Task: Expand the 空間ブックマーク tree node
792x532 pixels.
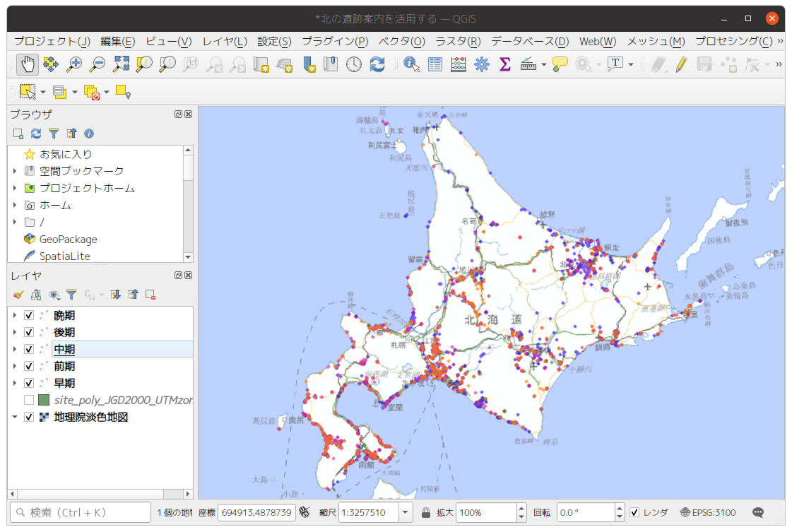Action: click(x=15, y=171)
